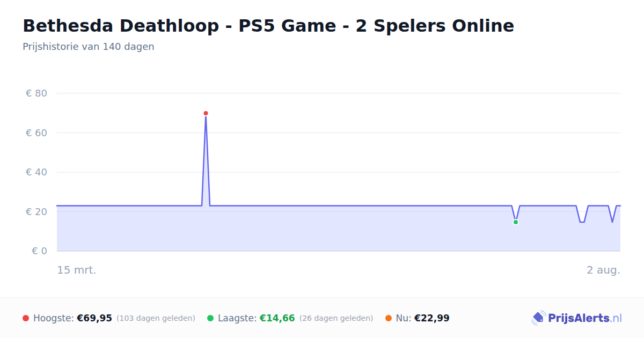Click the red highest price marker on chart
Image resolution: width=644 pixels, height=338 pixels.
point(206,113)
